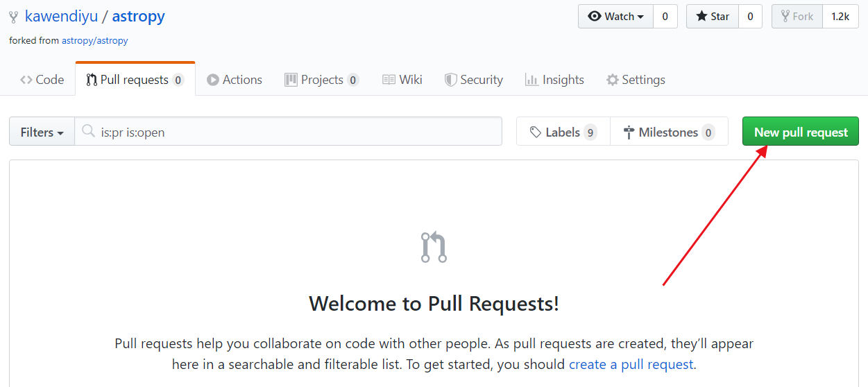This screenshot has height=387, width=868.
Task: Open the Watch dropdown button
Action: pos(616,16)
